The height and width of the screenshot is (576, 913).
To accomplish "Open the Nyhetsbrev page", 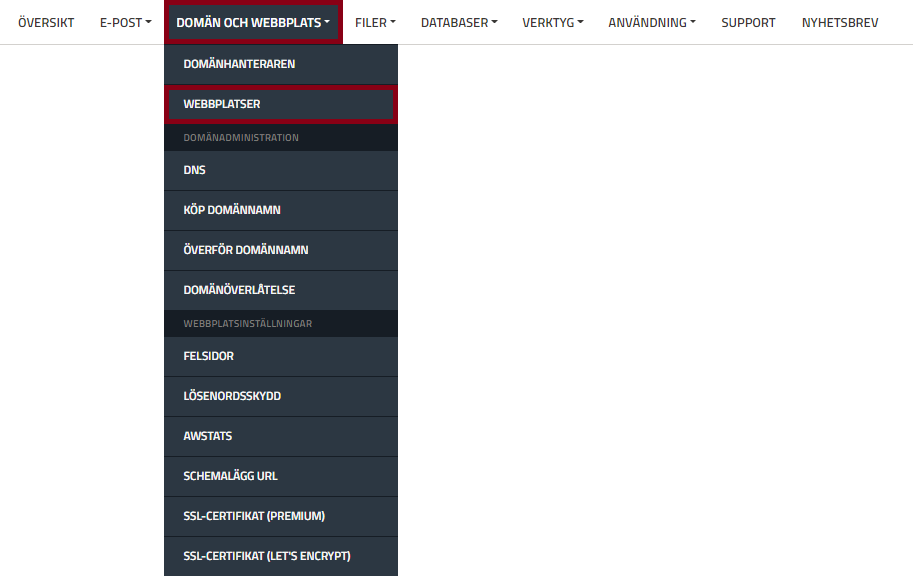I will [840, 23].
